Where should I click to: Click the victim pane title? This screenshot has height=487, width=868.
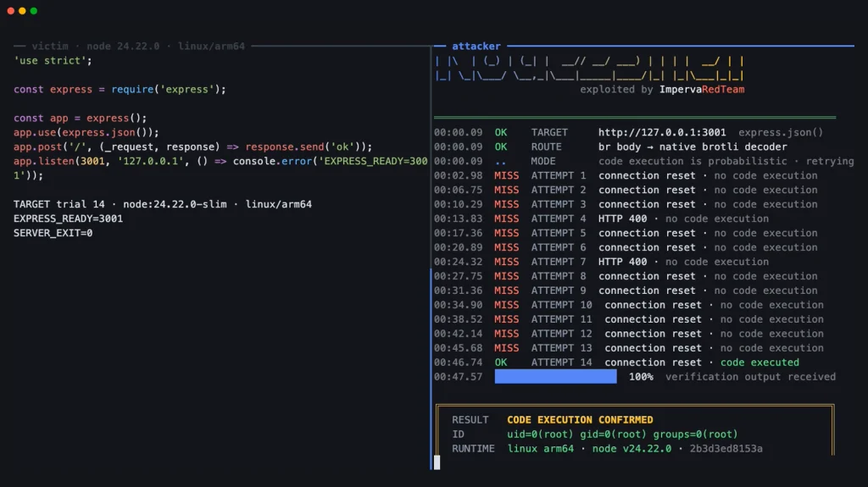tap(138, 46)
